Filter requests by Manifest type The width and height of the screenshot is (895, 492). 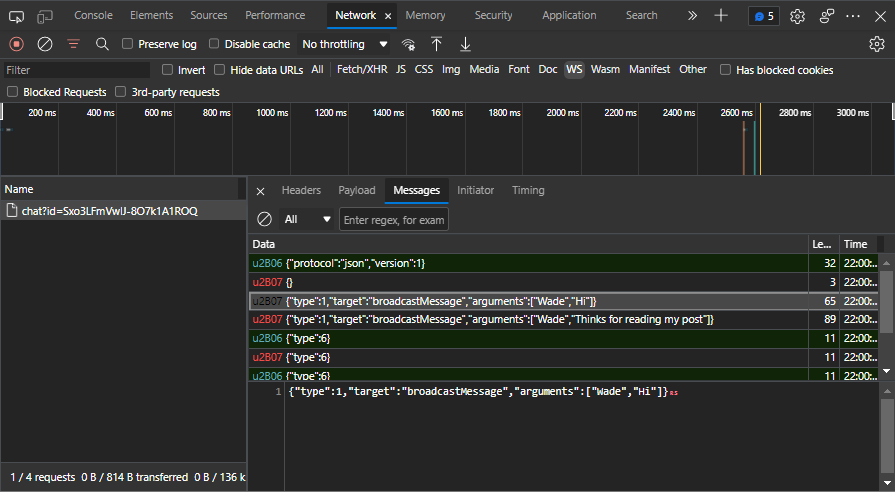click(650, 69)
